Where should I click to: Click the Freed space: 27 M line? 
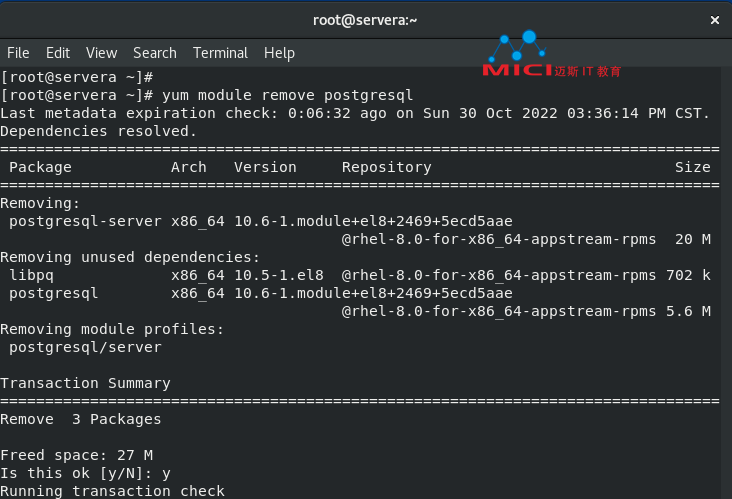(77, 455)
